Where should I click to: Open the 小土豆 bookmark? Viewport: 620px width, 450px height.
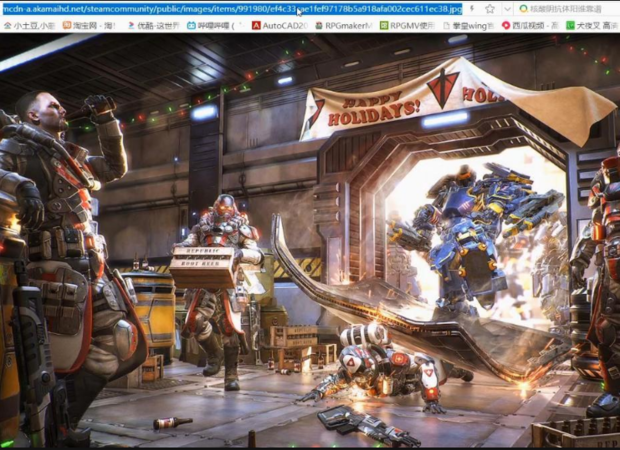click(x=30, y=26)
